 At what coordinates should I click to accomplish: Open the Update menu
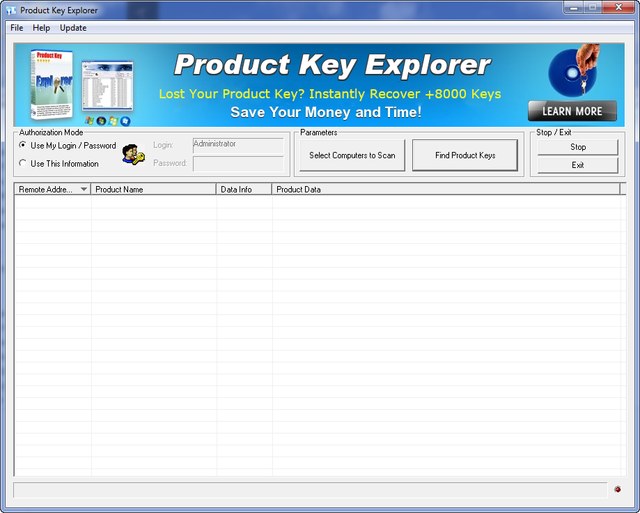pyautogui.click(x=73, y=28)
